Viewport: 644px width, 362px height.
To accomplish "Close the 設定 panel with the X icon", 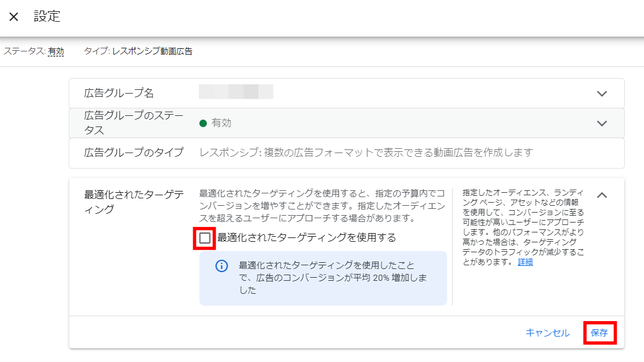I will 14,17.
